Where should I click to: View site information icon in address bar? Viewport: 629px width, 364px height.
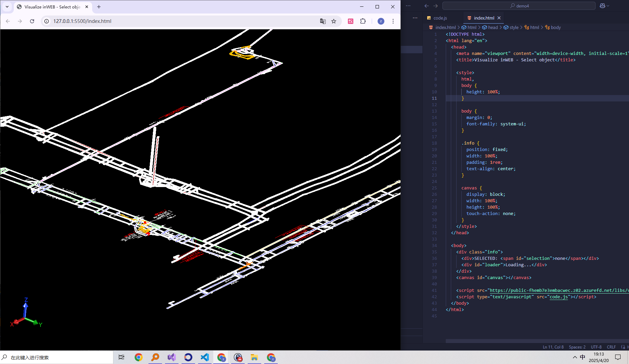pos(47,21)
